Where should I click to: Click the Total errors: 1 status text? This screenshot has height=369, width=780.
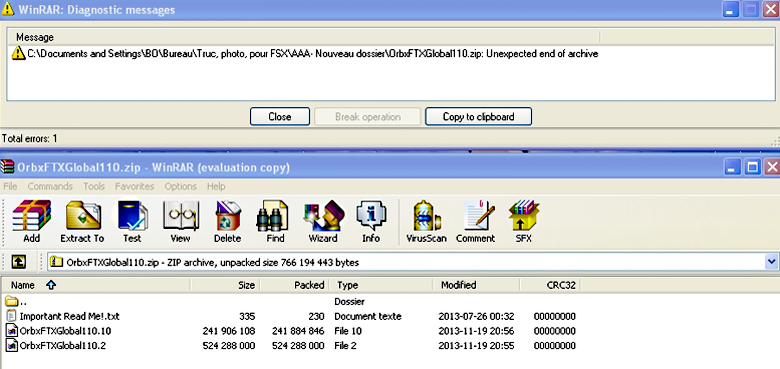30,139
